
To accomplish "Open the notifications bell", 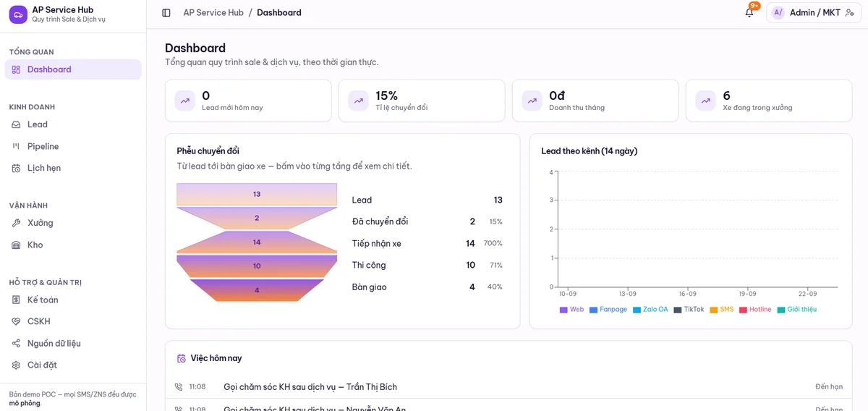I will point(749,12).
